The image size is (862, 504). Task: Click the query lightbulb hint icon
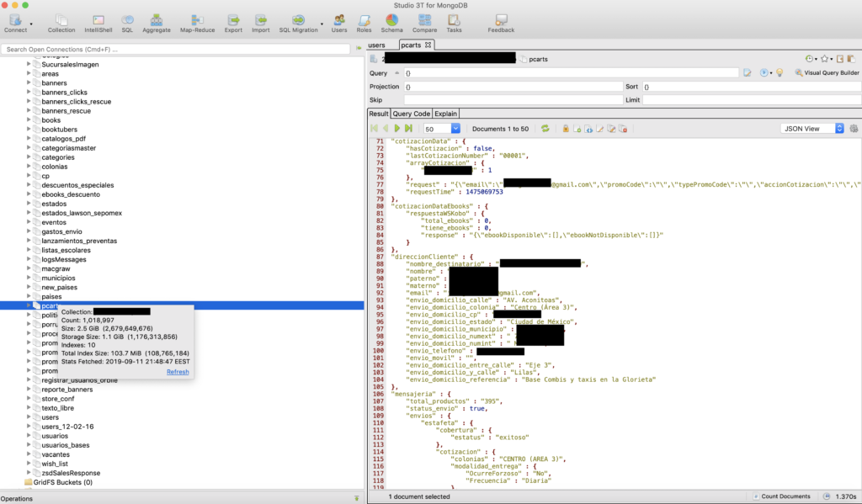(780, 72)
